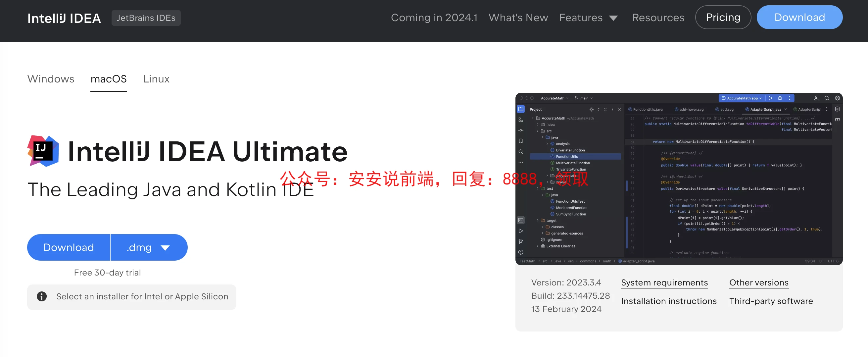The image size is (868, 357).
Task: Open run configuration More actions kebab
Action: (790, 98)
